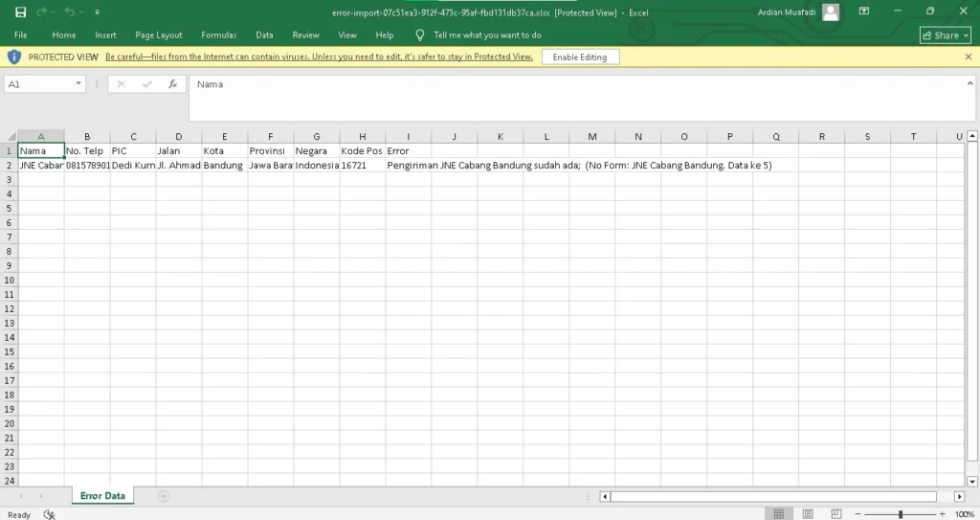The image size is (980, 520).
Task: Click the 'Tell me what you want to do' box
Action: (x=487, y=35)
